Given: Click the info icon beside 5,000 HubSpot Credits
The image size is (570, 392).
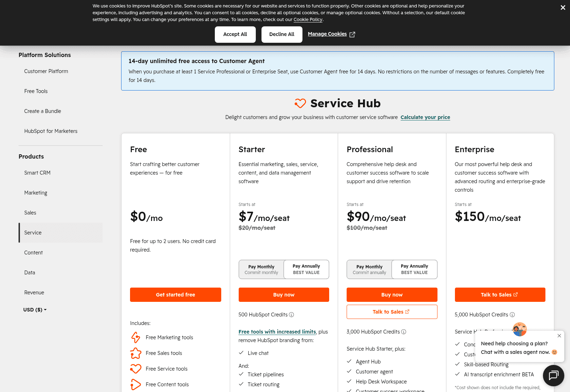Looking at the screenshot, I should click(x=512, y=315).
